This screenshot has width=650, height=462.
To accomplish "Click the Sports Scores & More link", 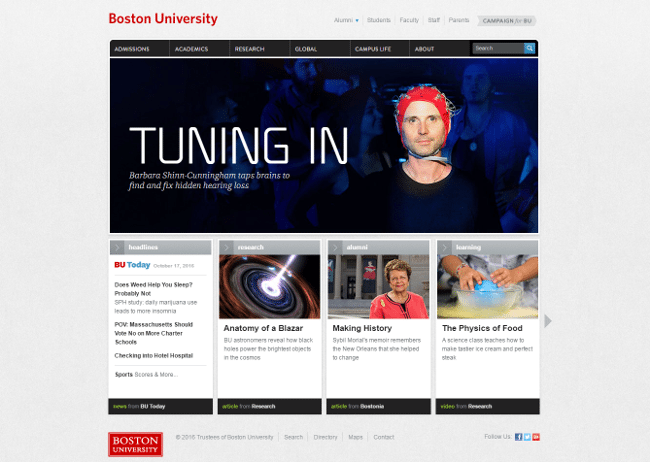I will click(x=146, y=374).
